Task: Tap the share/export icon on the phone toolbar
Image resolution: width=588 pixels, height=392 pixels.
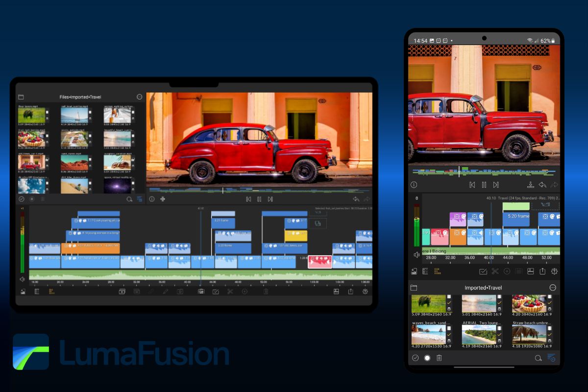Action: point(542,271)
